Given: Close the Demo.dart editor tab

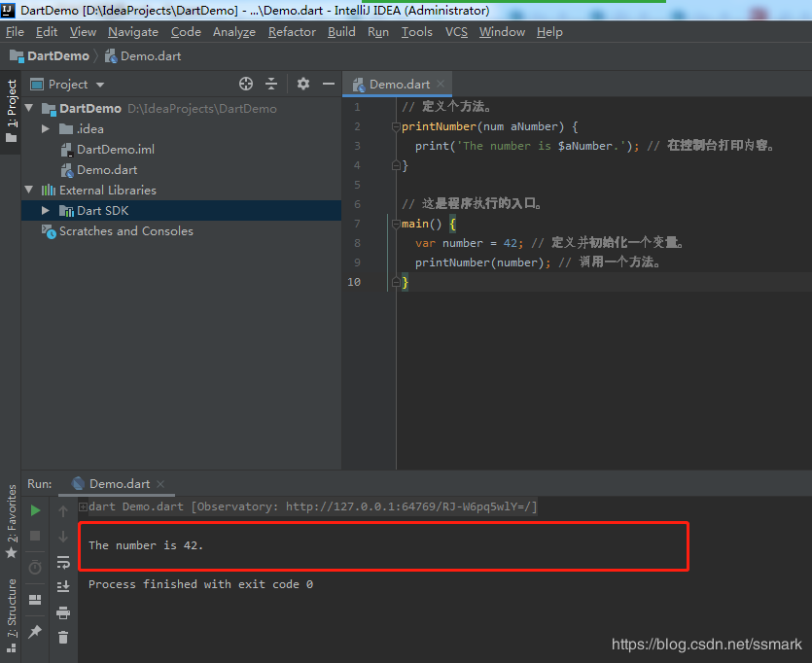Looking at the screenshot, I should point(441,84).
